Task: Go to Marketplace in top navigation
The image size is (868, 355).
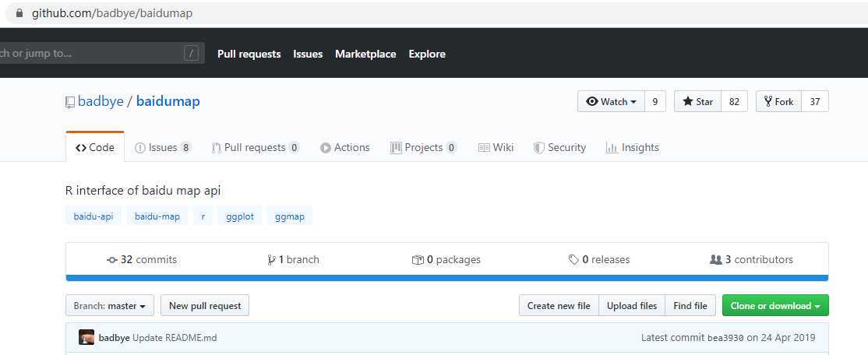Action: 365,54
